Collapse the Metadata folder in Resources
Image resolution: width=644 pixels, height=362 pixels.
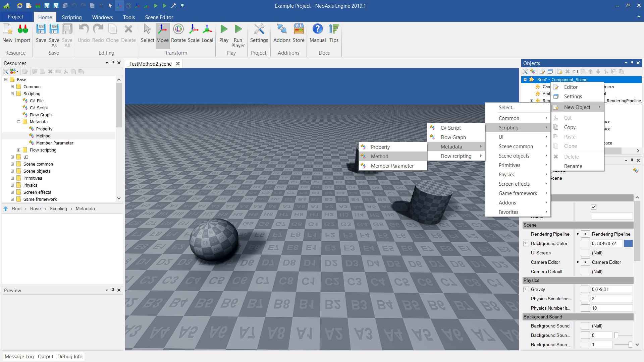tap(19, 122)
